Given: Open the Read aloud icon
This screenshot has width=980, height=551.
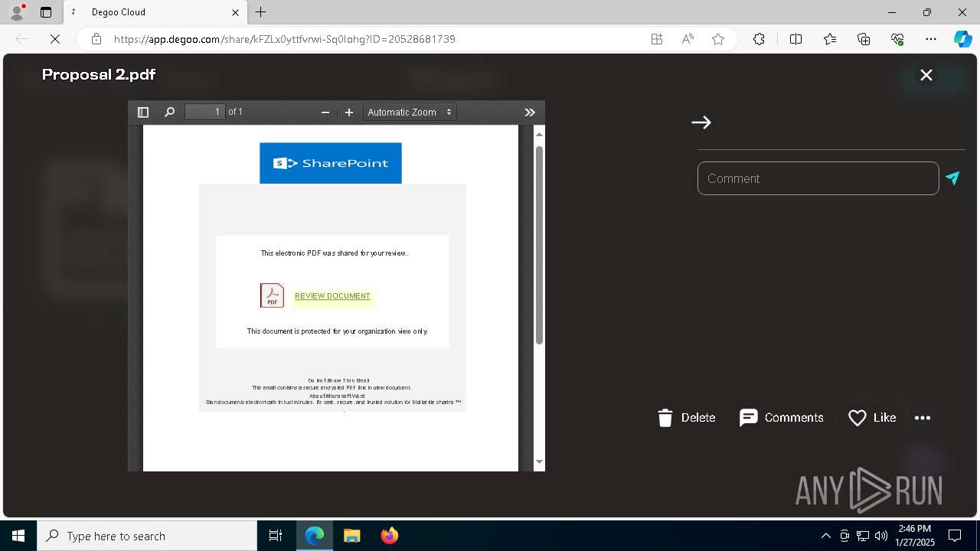Looking at the screenshot, I should coord(688,39).
